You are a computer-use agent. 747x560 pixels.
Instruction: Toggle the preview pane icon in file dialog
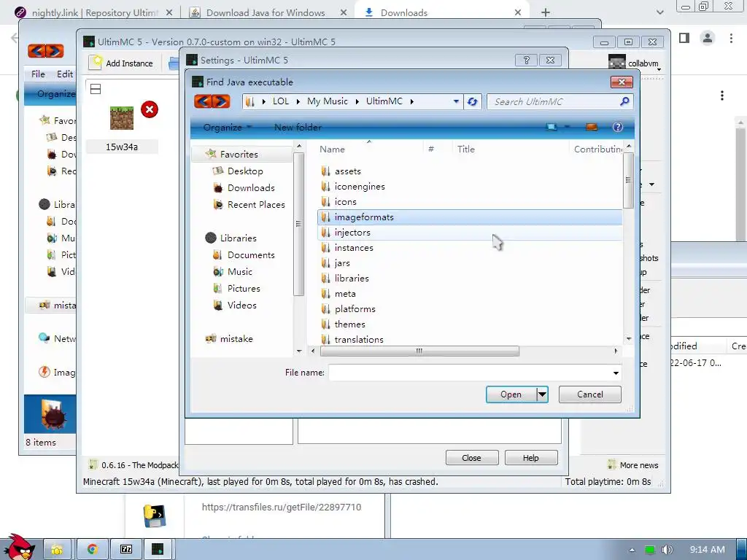(591, 127)
